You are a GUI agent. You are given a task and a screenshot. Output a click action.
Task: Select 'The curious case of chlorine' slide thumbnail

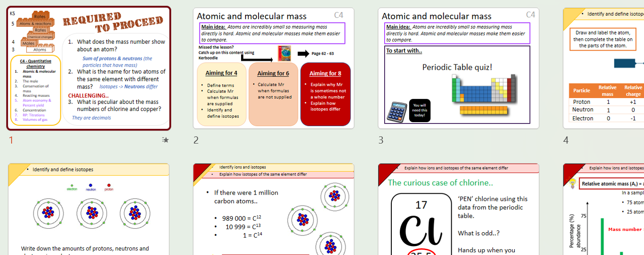(458, 209)
